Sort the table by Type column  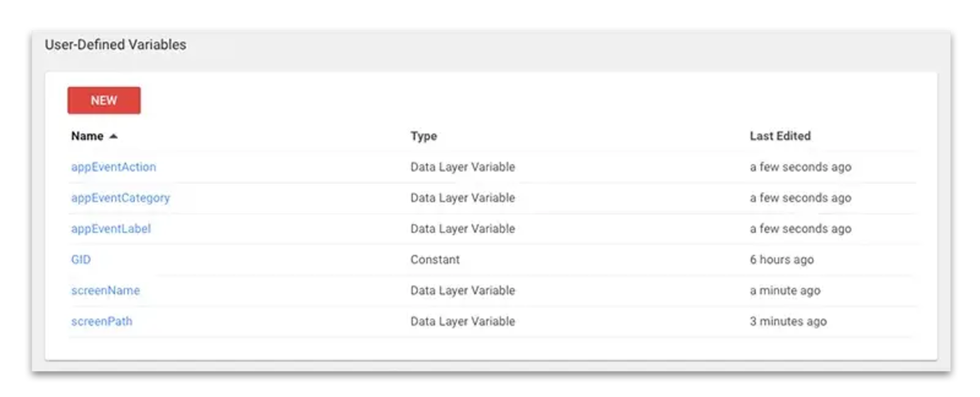(x=424, y=136)
